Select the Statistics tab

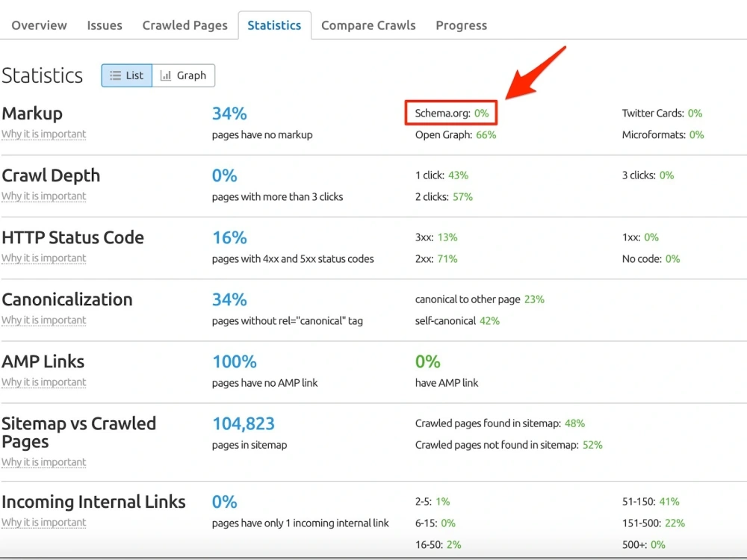274,25
